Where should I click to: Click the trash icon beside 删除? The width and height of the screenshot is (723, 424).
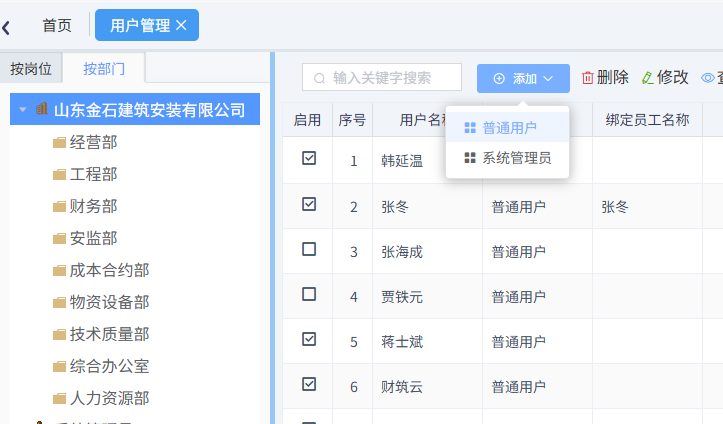click(587, 77)
